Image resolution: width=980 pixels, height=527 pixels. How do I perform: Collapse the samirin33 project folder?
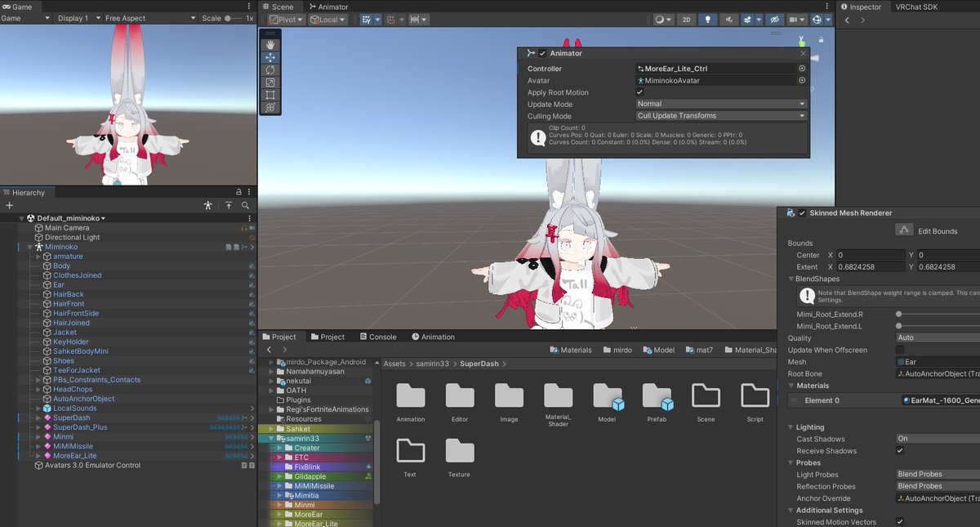pyautogui.click(x=272, y=439)
